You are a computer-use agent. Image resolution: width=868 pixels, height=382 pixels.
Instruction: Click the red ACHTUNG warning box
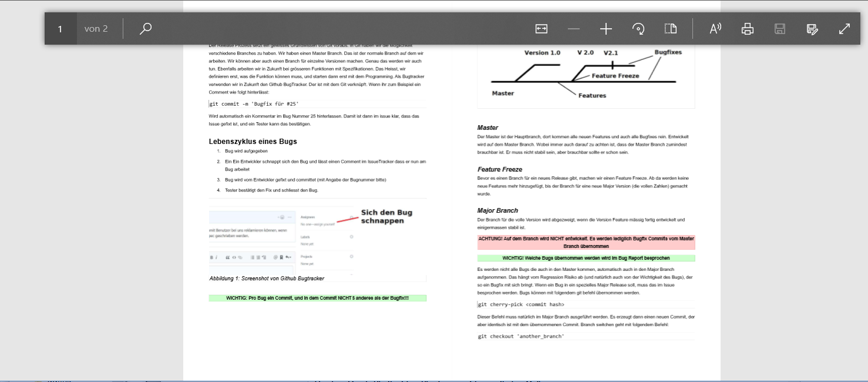point(586,243)
